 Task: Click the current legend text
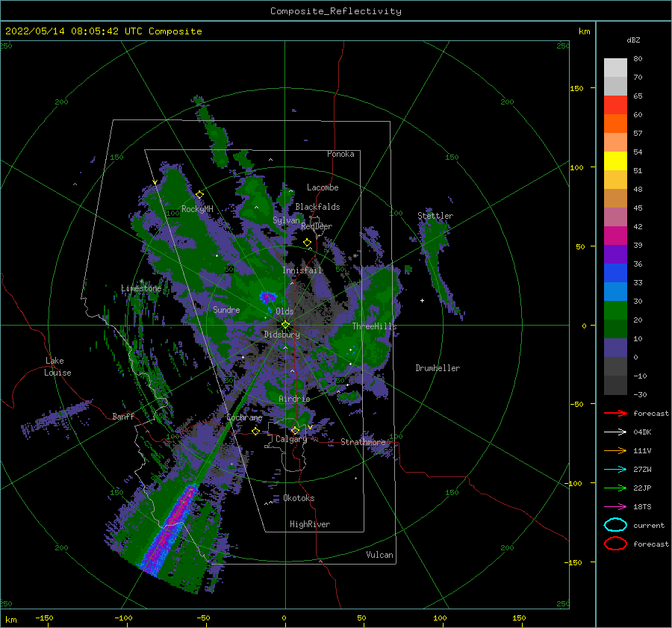[649, 525]
